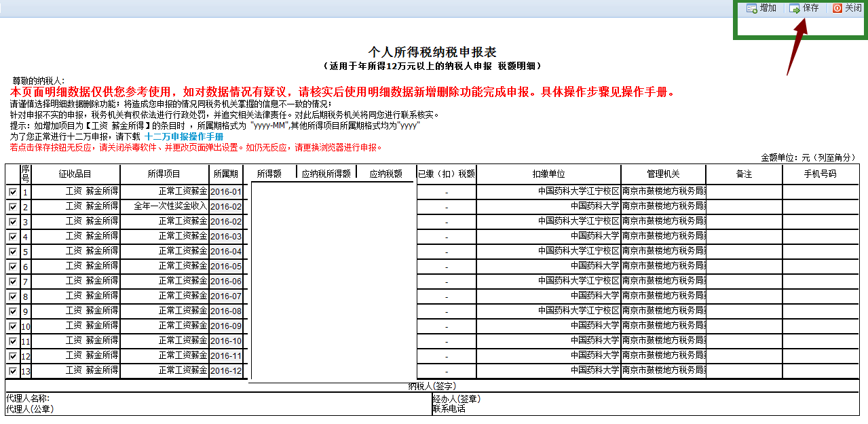Select 工资 薪金所得 in row 13

(75, 370)
